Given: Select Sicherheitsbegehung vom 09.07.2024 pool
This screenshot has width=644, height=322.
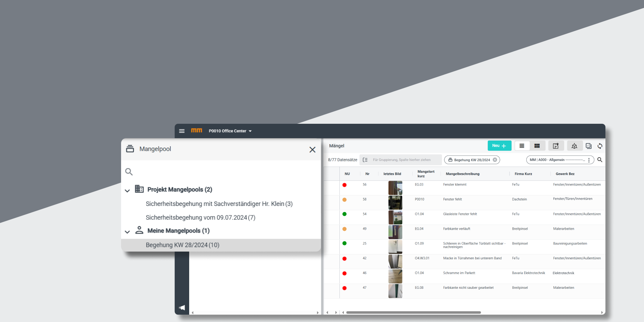Looking at the screenshot, I should (x=200, y=218).
